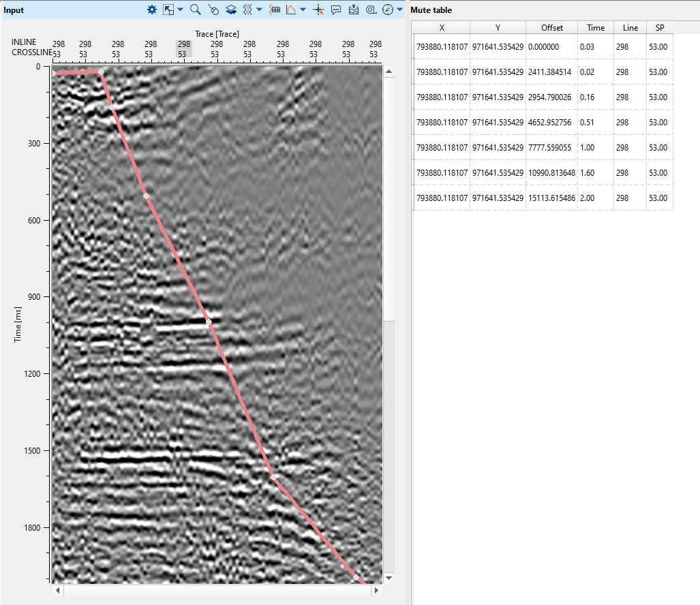Select the mute point at 1600 ms
700x605 pixels.
pyautogui.click(x=273, y=477)
